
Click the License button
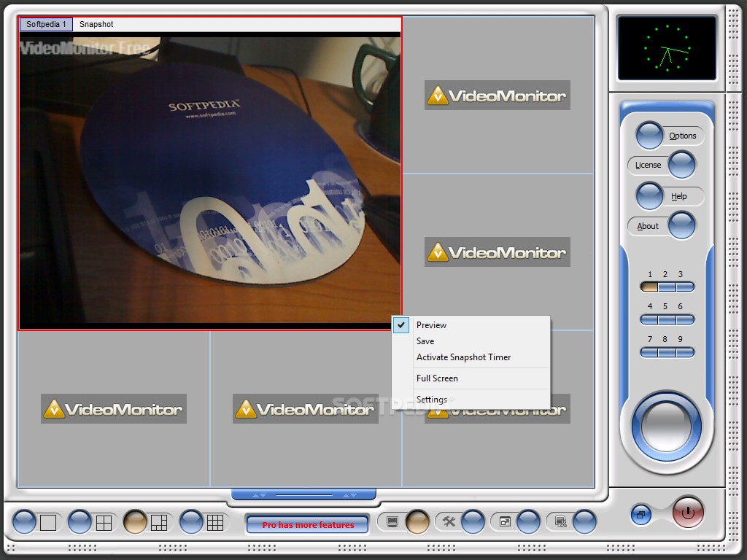click(x=662, y=165)
